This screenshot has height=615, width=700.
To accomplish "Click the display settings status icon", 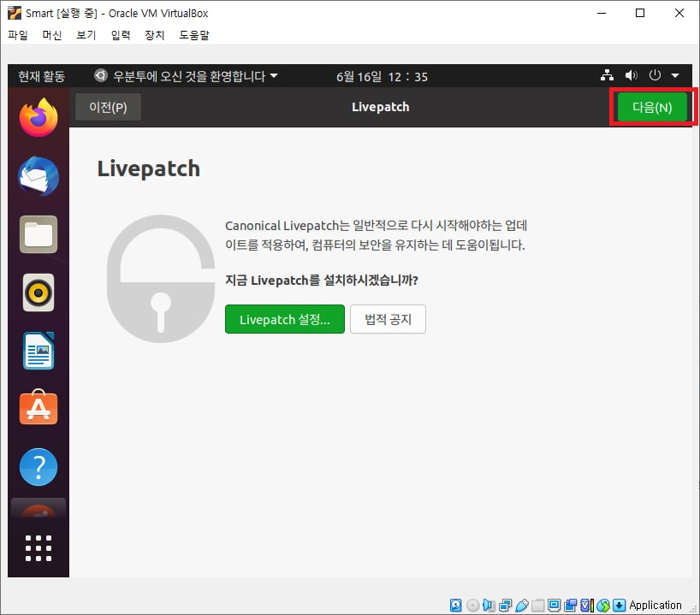I will pyautogui.click(x=554, y=606).
